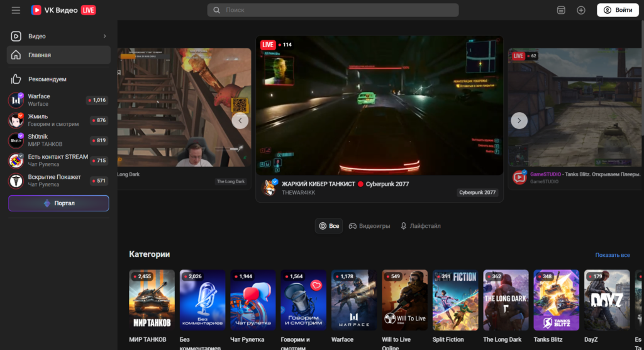Image resolution: width=644 pixels, height=350 pixels.
Task: Open the МИР ТАНКОВ category card
Action: click(x=152, y=300)
